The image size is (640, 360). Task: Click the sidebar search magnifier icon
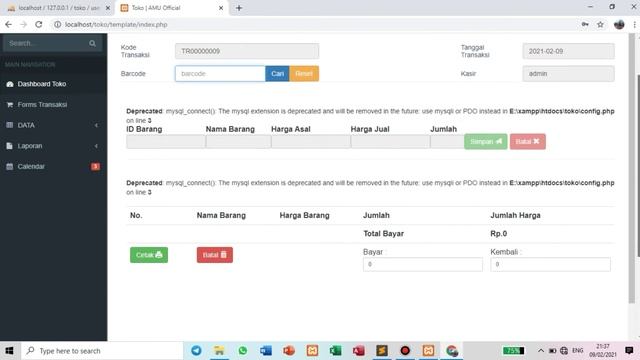coord(92,43)
